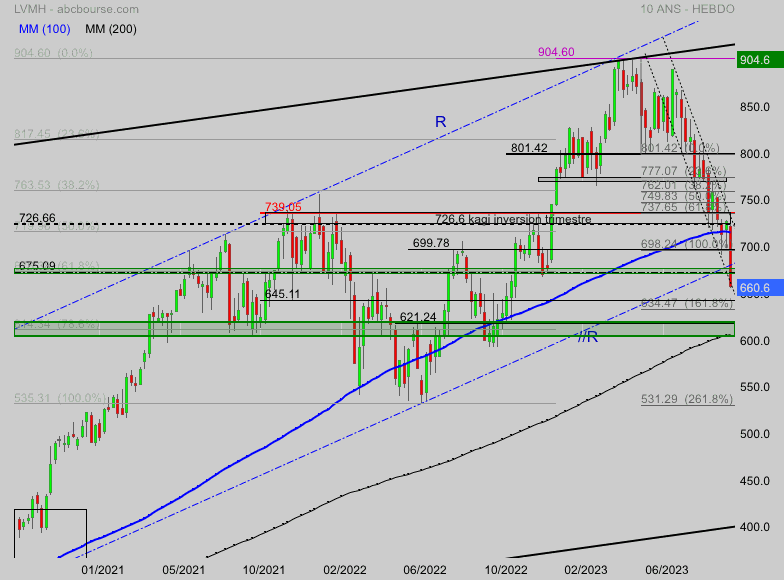Click the '750.0' price axis value
Viewport: 784px width, 580px height.
[754, 200]
